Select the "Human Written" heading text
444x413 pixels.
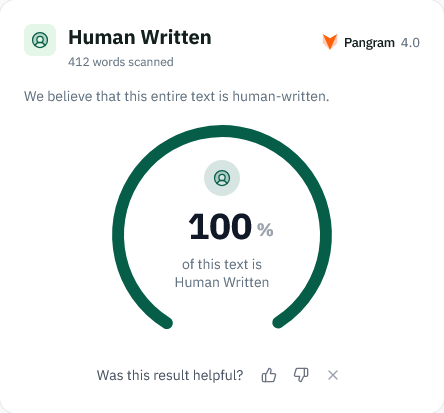[140, 37]
